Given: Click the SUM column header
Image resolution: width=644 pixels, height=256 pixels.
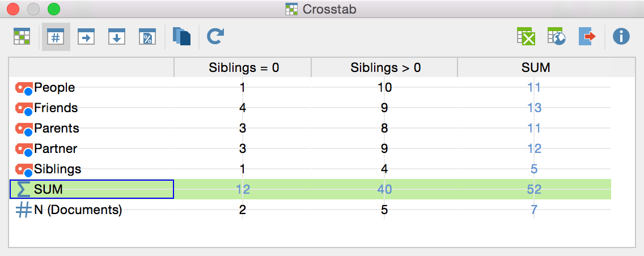Looking at the screenshot, I should [535, 67].
